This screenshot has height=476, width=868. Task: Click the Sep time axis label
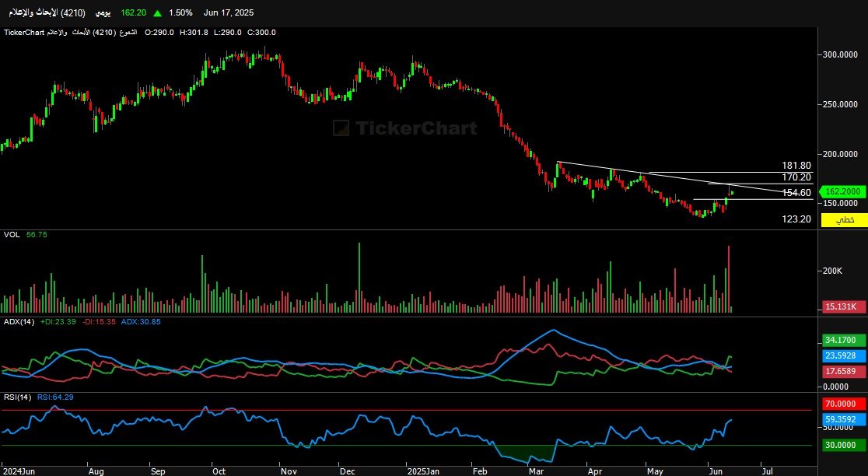[158, 471]
